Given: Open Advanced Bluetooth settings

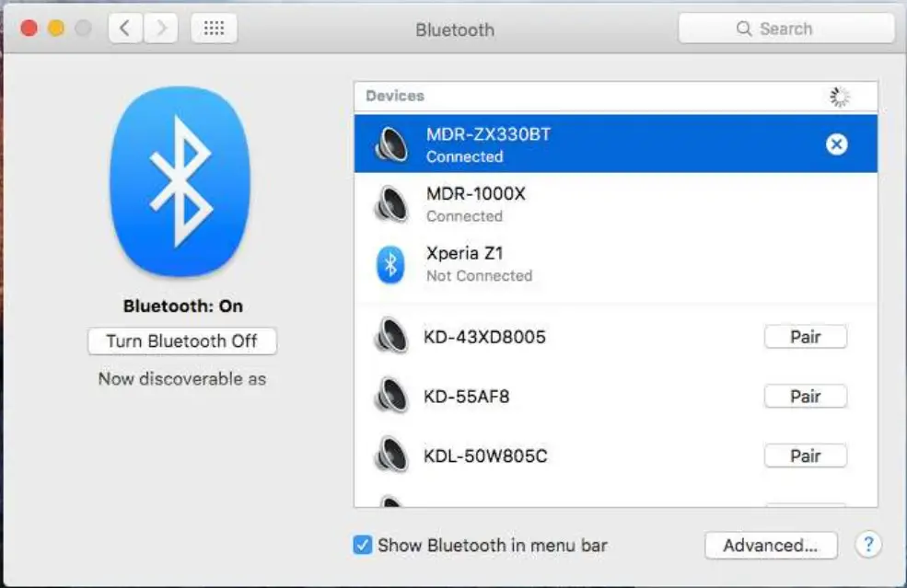Looking at the screenshot, I should [770, 545].
